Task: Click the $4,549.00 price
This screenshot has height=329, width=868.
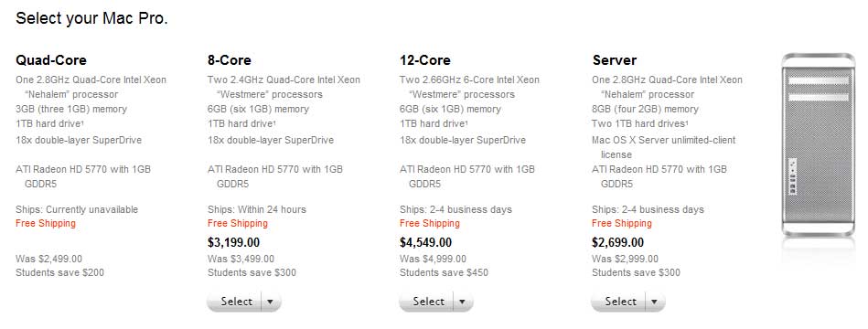Action: 425,242
